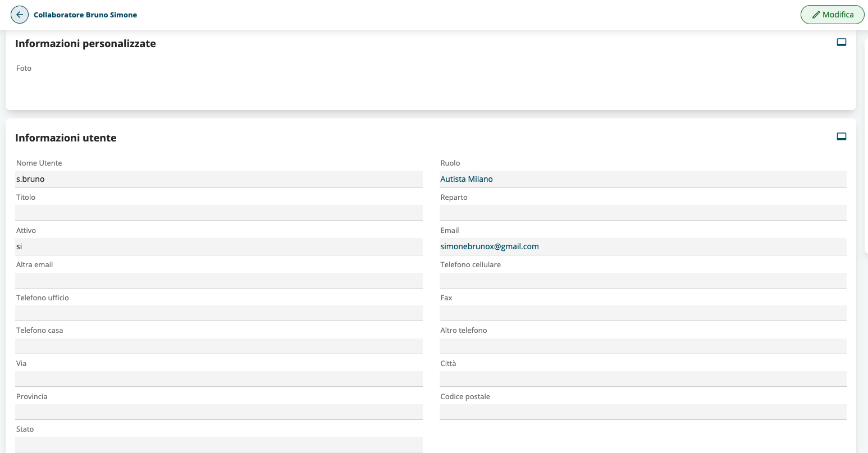Click the Città field

(643, 379)
